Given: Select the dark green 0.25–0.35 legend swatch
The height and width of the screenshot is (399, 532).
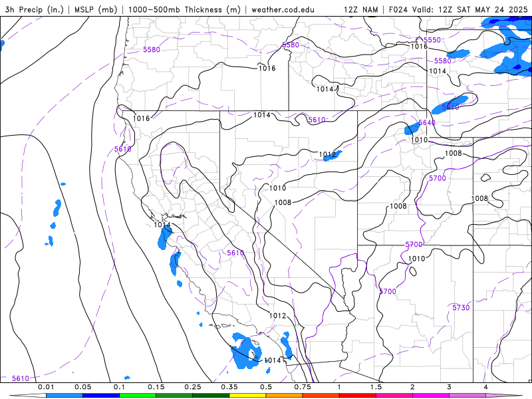Looking at the screenshot, I should tap(211, 396).
